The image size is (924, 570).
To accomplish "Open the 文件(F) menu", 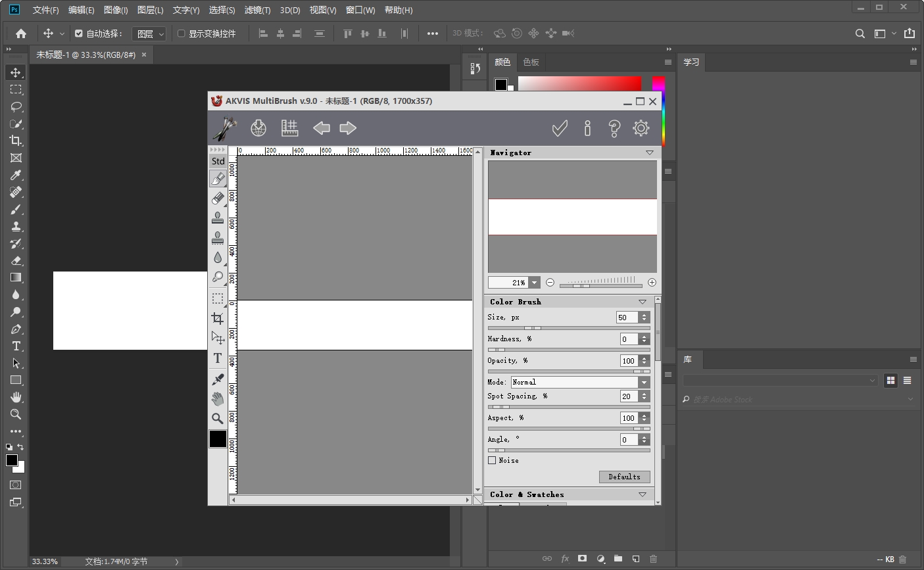I will [45, 10].
